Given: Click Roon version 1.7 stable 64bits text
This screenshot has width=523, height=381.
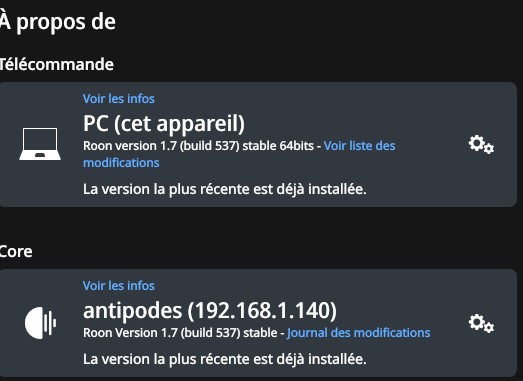Looking at the screenshot, I should point(198,146).
